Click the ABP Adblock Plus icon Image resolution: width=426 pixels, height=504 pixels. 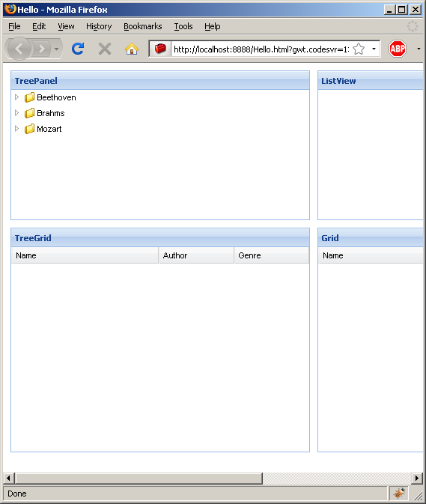pyautogui.click(x=397, y=49)
